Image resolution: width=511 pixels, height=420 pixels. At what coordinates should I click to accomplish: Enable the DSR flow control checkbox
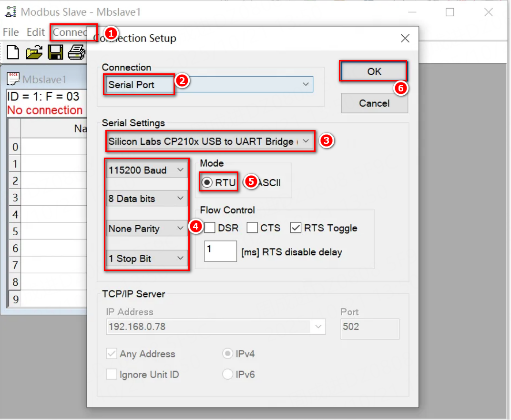210,228
